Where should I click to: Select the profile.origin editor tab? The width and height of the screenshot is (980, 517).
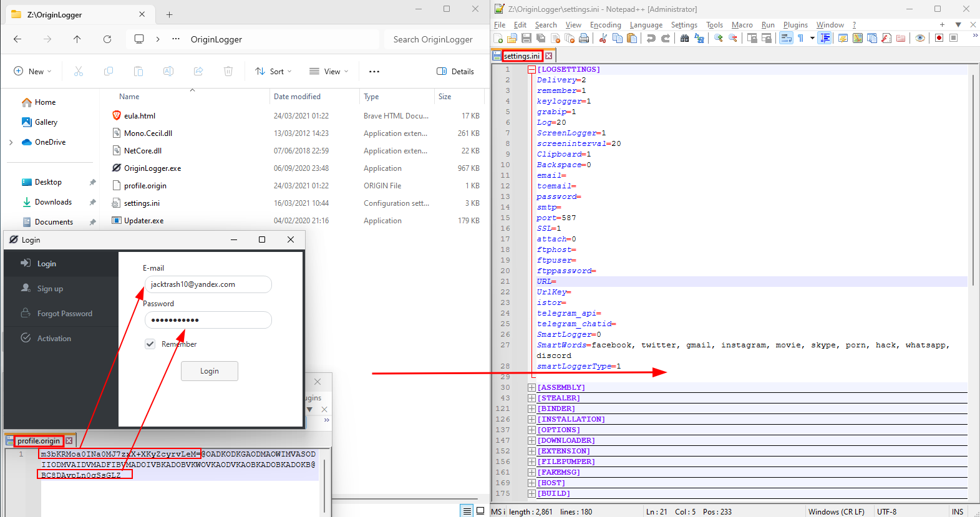point(39,440)
